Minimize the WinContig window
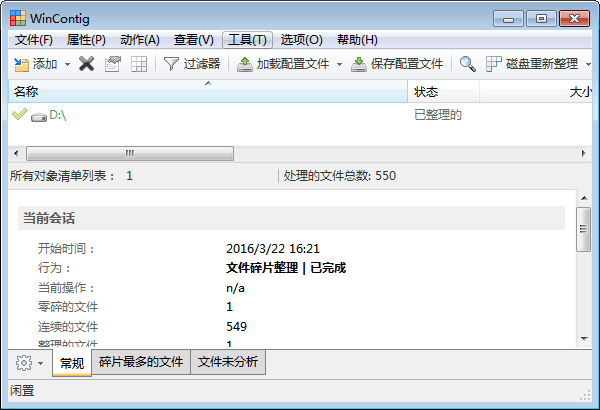 click(x=508, y=19)
